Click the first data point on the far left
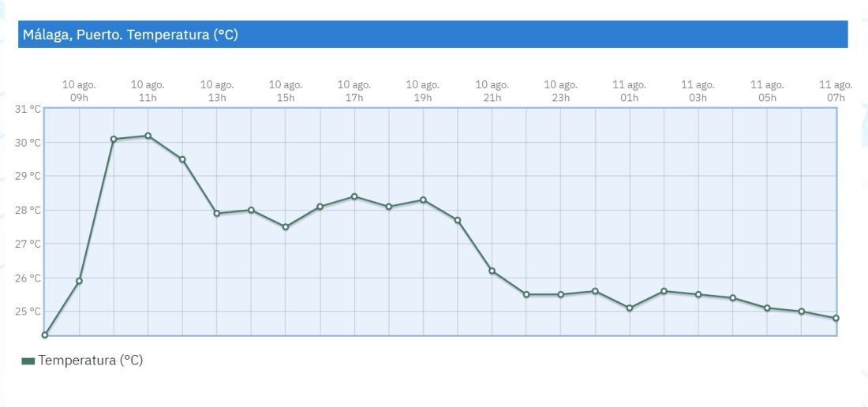The height and width of the screenshot is (407, 868). coord(45,335)
